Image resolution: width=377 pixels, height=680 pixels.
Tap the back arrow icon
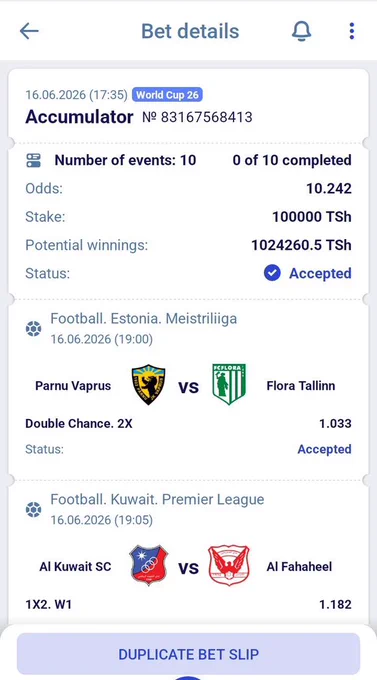(29, 31)
